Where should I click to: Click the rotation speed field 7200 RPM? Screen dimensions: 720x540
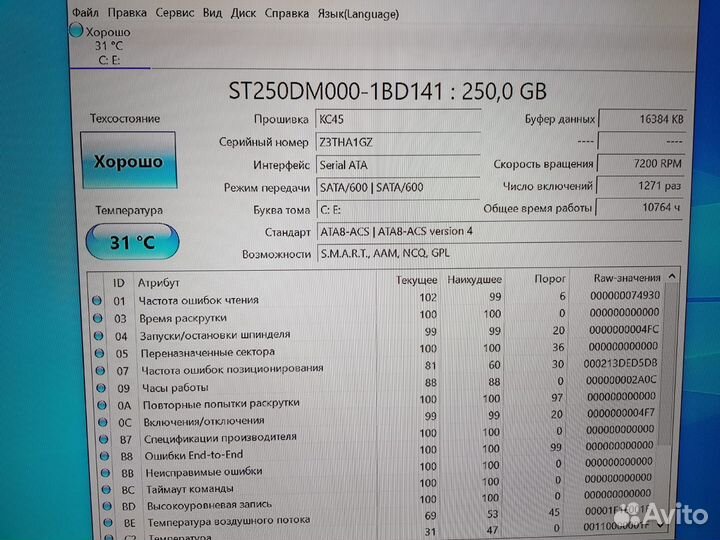pos(641,163)
